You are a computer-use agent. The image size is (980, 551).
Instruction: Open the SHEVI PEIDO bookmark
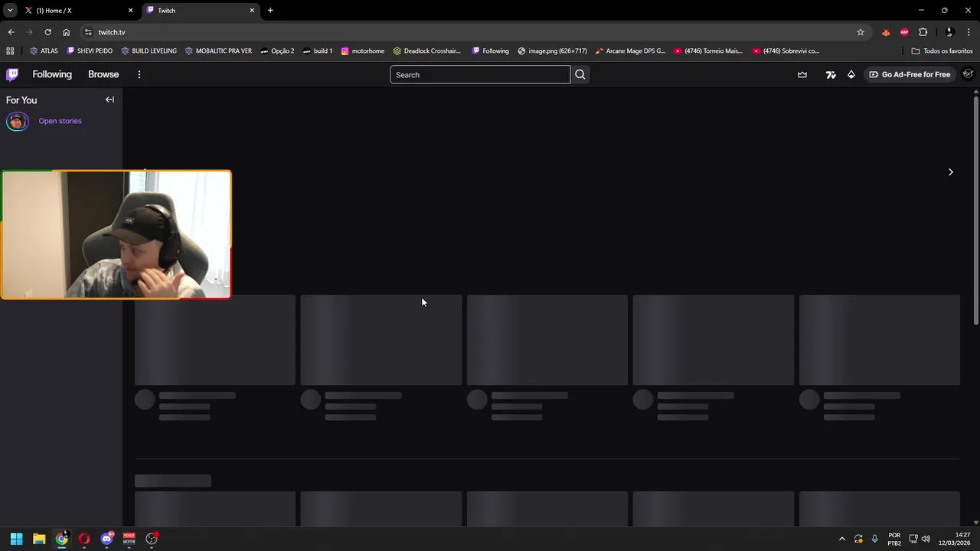coord(90,51)
